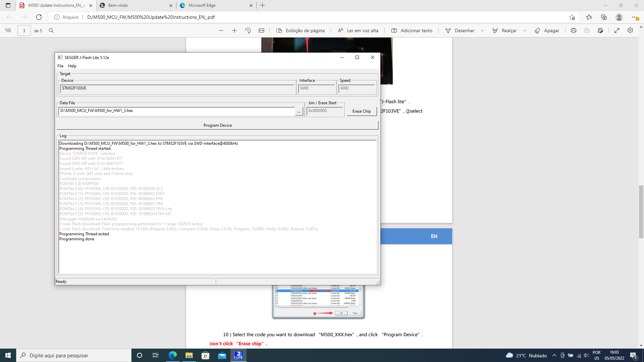Click the Draw tool icon in Edge toolbar
This screenshot has width=644, height=362.
[448, 31]
